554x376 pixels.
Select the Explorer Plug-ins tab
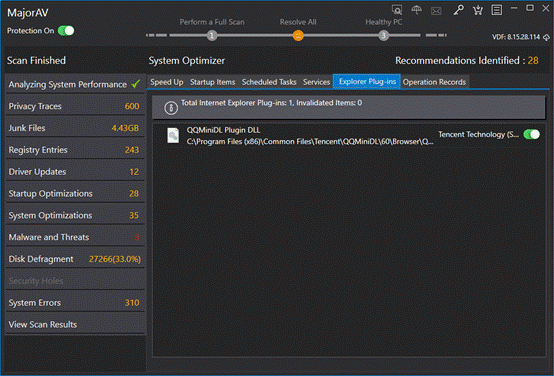point(367,82)
